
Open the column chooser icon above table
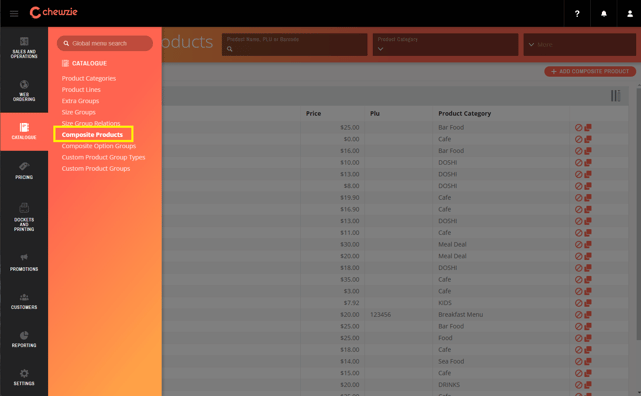coord(615,96)
